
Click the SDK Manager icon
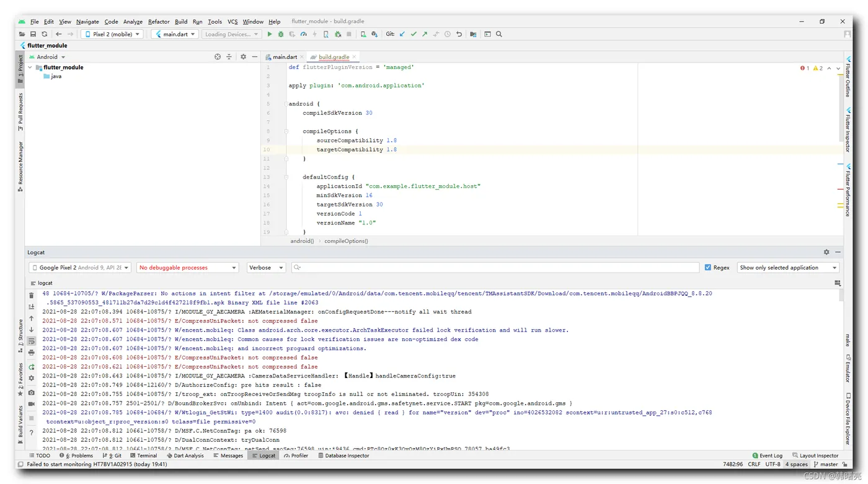pos(374,34)
